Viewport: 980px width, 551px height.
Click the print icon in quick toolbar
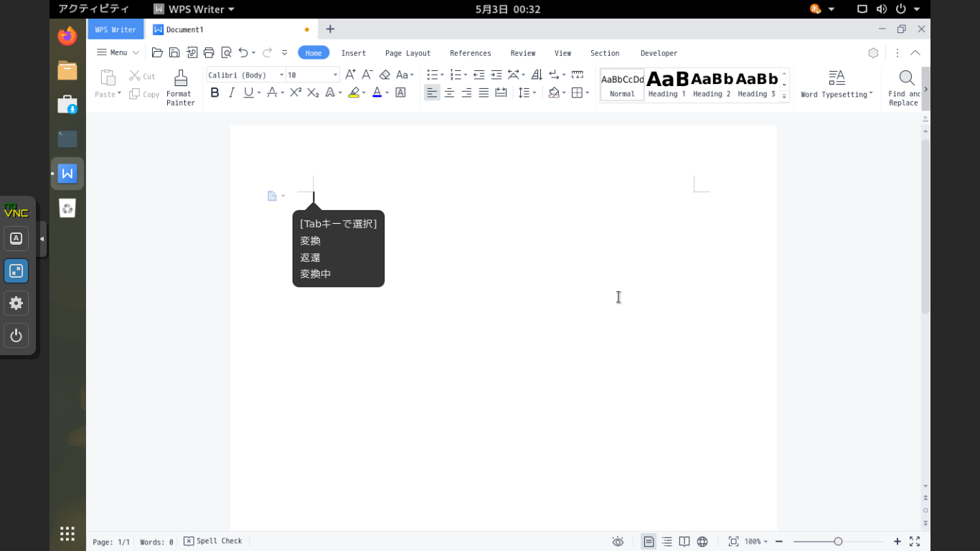click(x=209, y=52)
